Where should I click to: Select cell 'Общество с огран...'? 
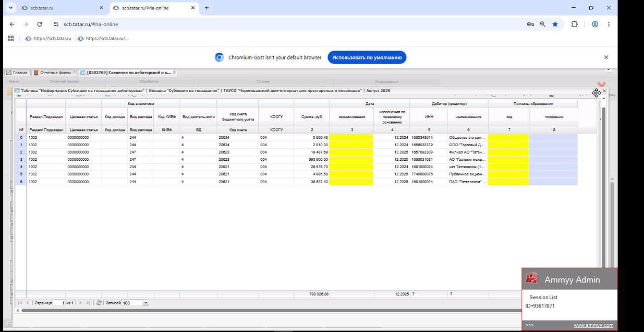click(468, 137)
